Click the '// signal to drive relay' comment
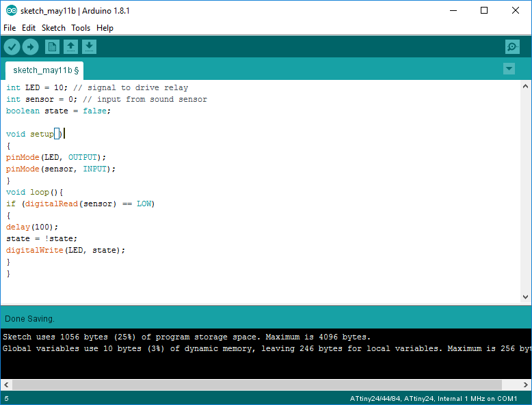The width and height of the screenshot is (532, 405). 131,88
